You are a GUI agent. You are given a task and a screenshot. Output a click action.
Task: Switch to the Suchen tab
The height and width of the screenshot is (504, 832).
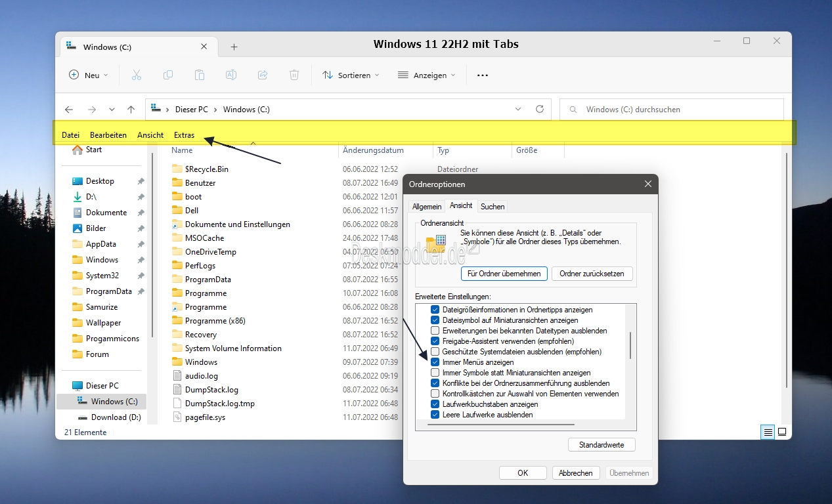[x=493, y=207]
